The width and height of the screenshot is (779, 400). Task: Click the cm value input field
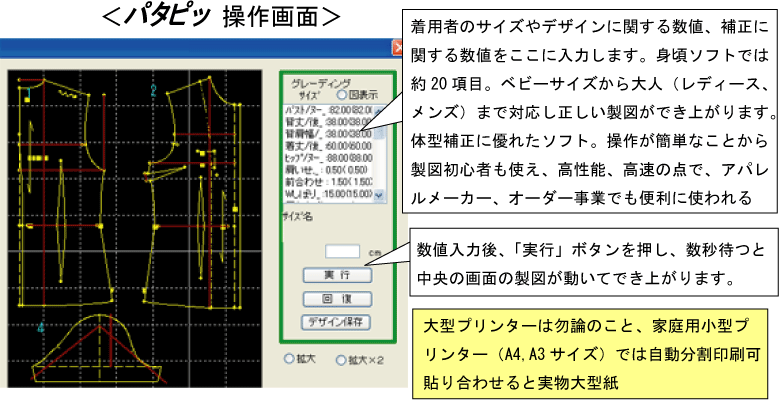coord(342,251)
